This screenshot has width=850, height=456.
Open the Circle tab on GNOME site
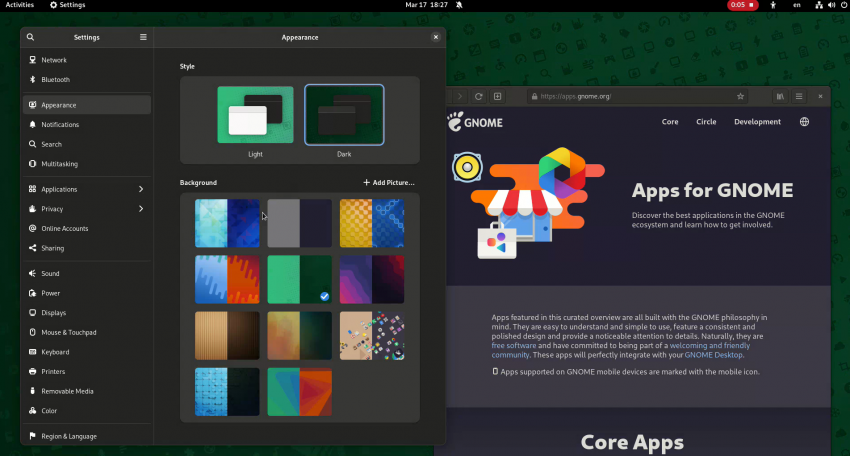pyautogui.click(x=706, y=122)
